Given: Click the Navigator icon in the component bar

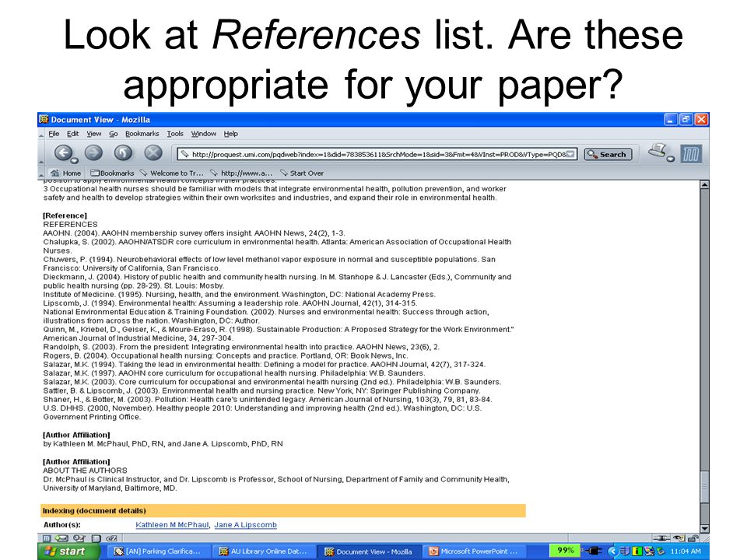Looking at the screenshot, I should (46, 538).
